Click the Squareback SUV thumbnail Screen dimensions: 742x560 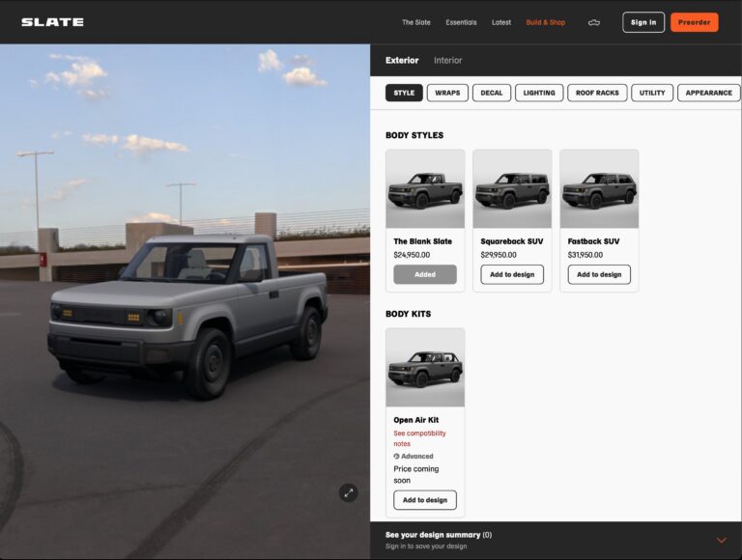click(512, 189)
